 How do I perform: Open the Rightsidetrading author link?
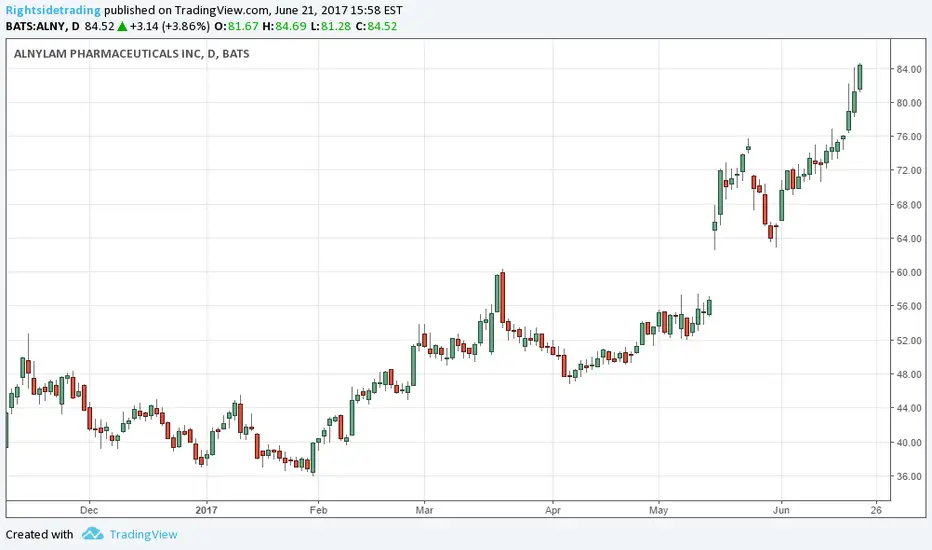(x=53, y=10)
